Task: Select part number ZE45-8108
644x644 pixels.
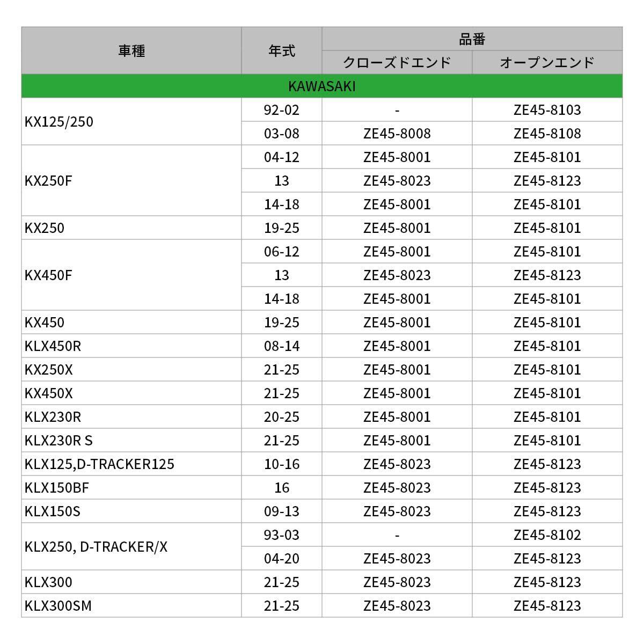Action: (x=547, y=134)
